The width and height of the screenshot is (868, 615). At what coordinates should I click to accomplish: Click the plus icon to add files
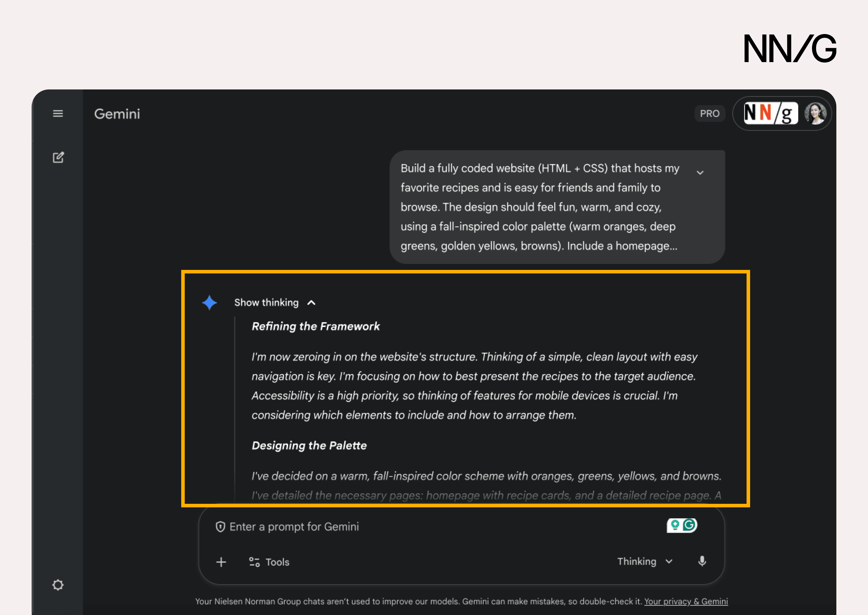coord(221,562)
